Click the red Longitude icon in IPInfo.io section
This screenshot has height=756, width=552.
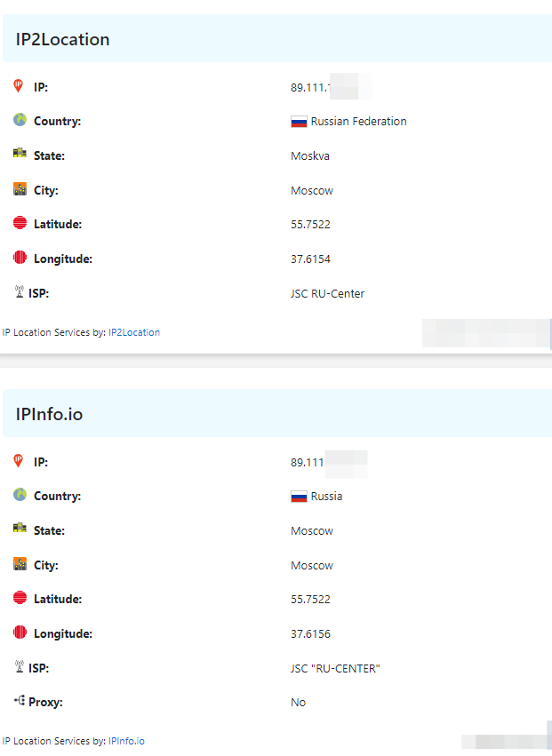pyautogui.click(x=20, y=633)
